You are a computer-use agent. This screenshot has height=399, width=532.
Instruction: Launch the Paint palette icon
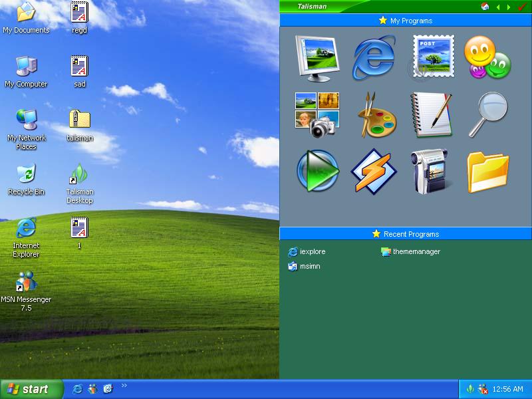[376, 114]
